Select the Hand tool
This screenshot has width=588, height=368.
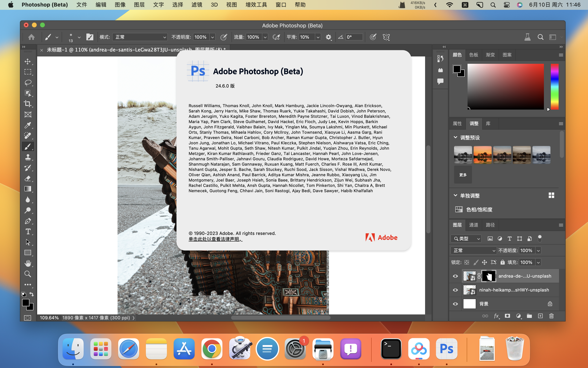click(28, 263)
